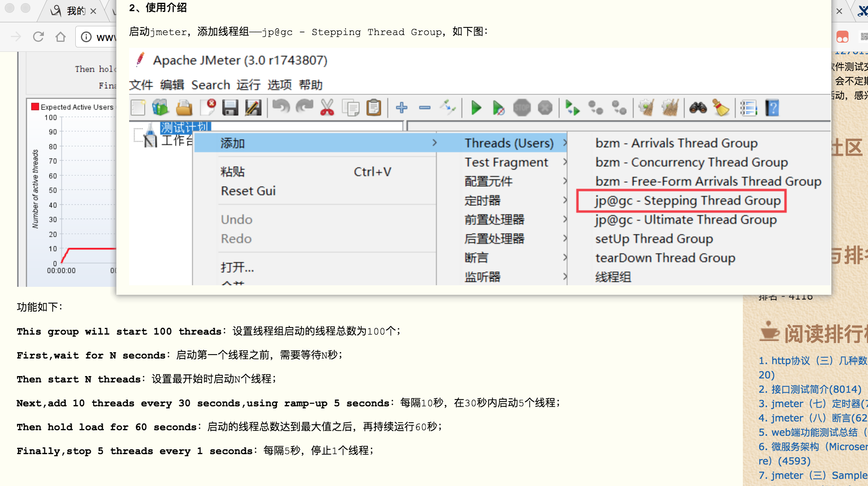Open the 编辑 menu in JMeter
Viewport: 868px width, 486px height.
point(172,85)
